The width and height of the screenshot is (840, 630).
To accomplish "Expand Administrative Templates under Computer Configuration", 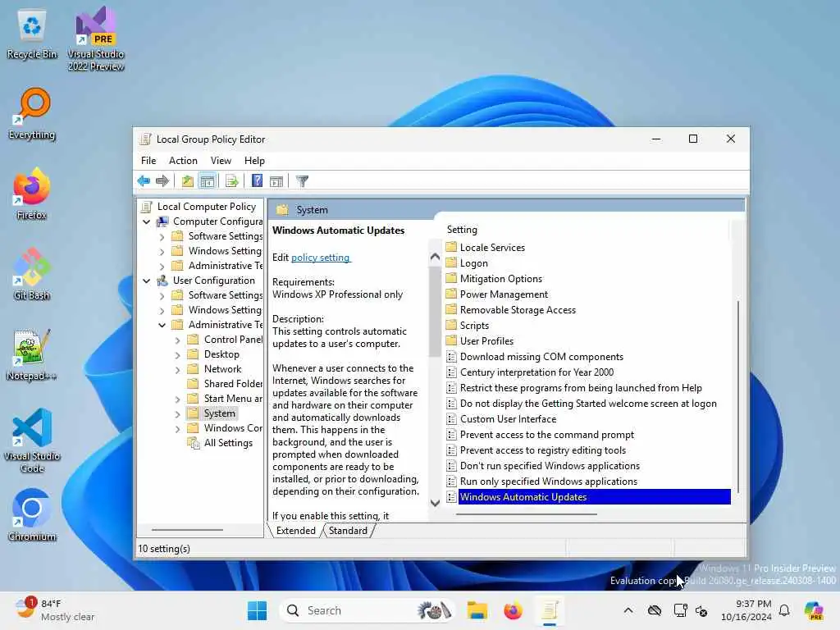I will [x=162, y=266].
